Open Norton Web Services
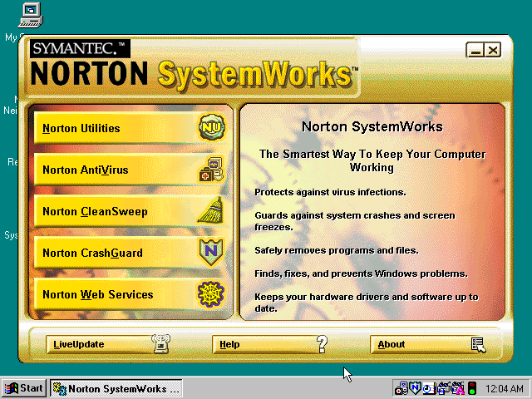Viewport: 532px width, 399px height. (x=131, y=294)
